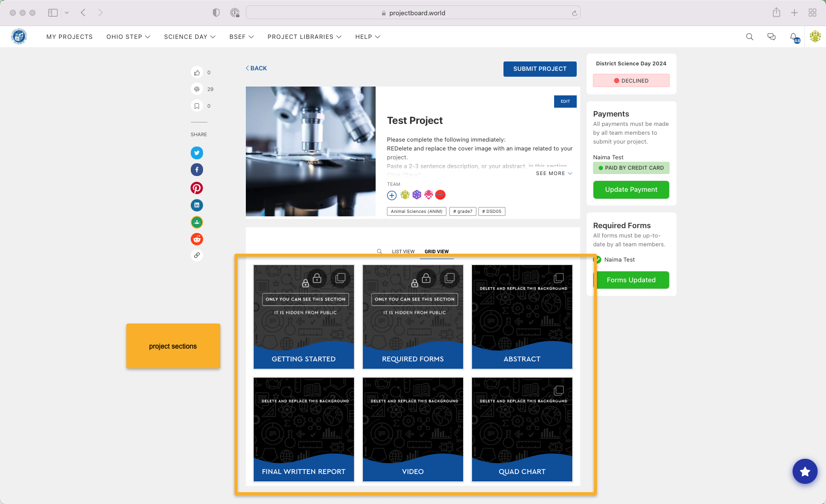Open the notifications bell icon
Viewport: 826px width, 504px height.
794,37
